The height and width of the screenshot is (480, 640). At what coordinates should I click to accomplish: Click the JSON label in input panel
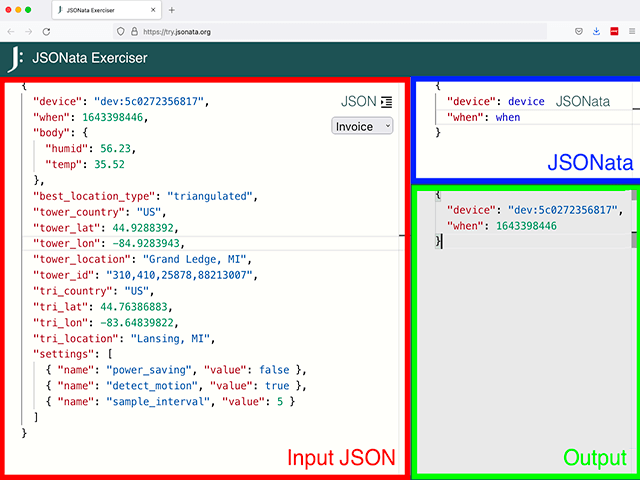coord(359,102)
